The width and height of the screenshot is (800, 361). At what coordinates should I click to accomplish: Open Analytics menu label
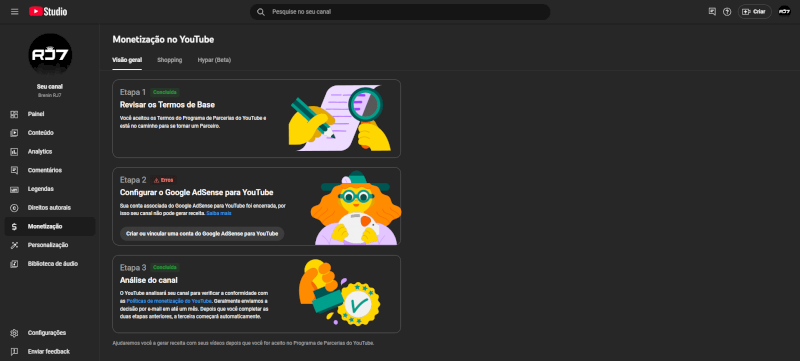point(40,151)
